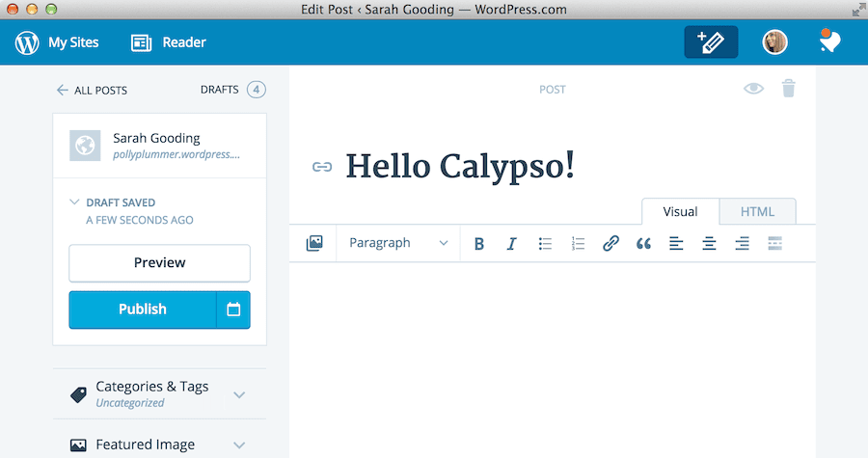
Task: Insert a numbered list
Action: (x=578, y=243)
